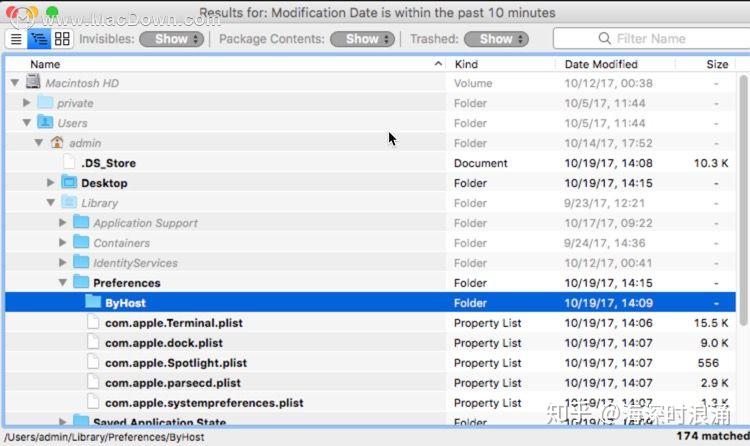Screen dimensions: 750x446
Task: Click the com.apple.Spotlight.plist file icon
Action: point(93,362)
